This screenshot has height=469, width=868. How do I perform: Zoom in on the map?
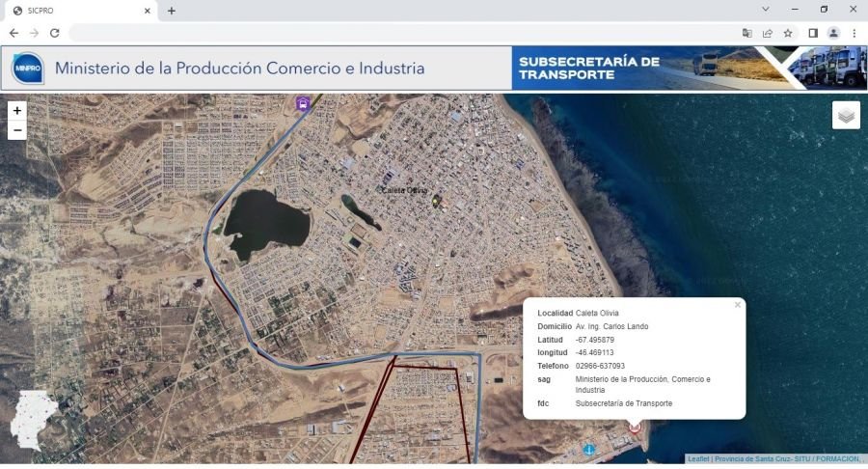tap(17, 111)
